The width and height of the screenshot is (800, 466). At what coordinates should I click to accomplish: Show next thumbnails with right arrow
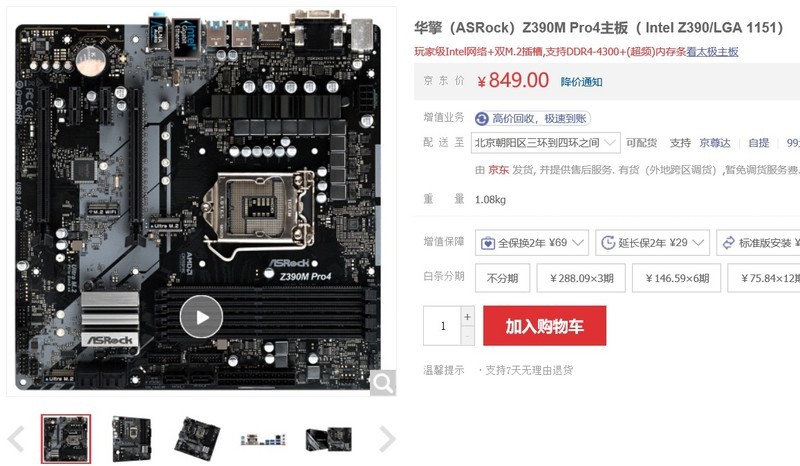[x=387, y=439]
